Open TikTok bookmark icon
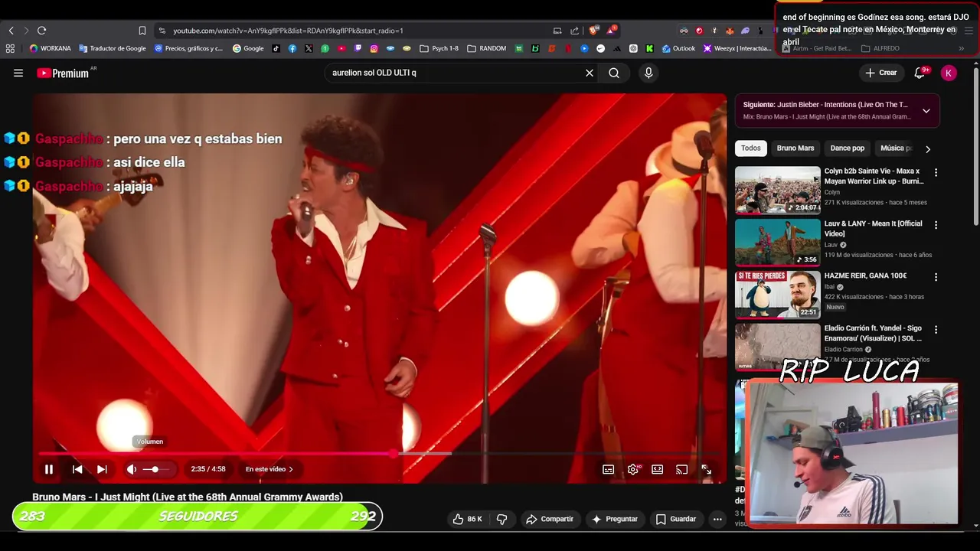980x551 pixels. tap(276, 48)
